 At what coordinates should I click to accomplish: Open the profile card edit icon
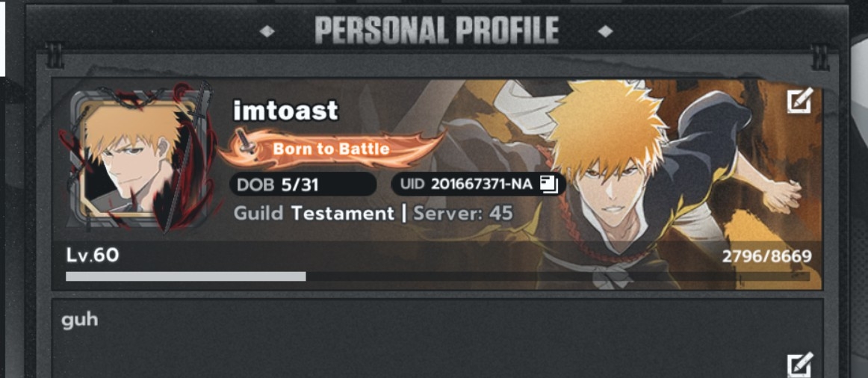[800, 101]
